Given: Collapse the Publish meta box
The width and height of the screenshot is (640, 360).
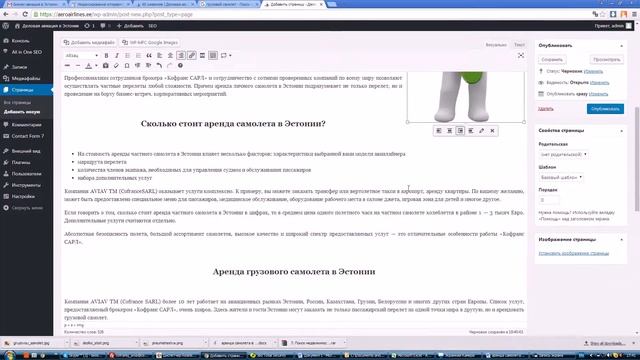Looking at the screenshot, I should (x=622, y=46).
